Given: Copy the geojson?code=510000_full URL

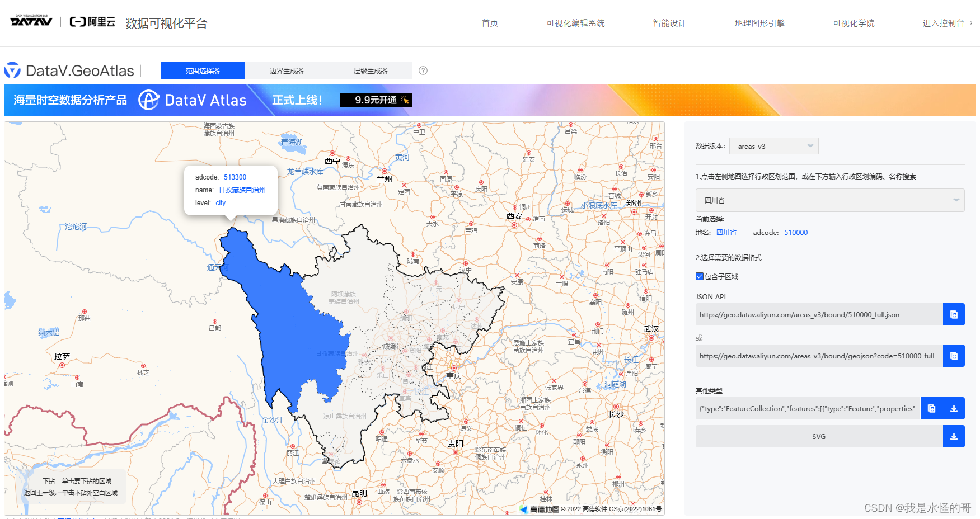Looking at the screenshot, I should click(954, 356).
